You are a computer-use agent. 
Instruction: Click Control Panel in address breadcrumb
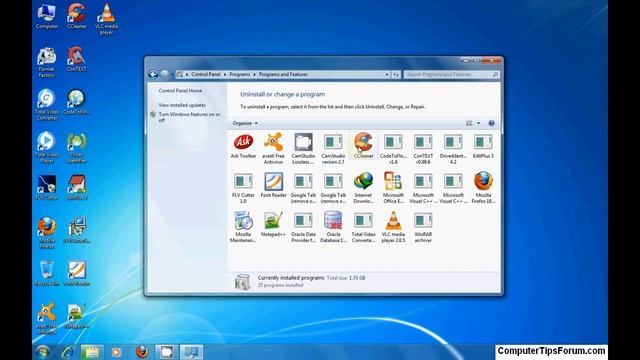click(206, 75)
